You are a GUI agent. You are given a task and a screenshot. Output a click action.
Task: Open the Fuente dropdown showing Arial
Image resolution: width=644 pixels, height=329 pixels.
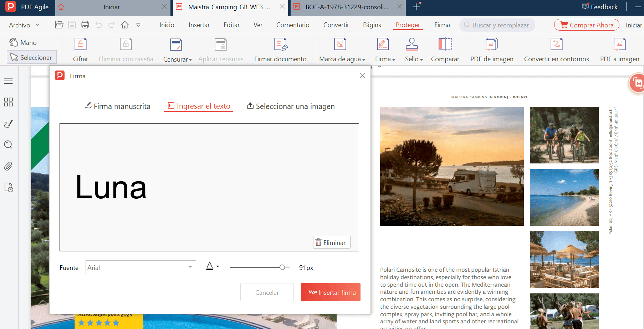pos(140,267)
